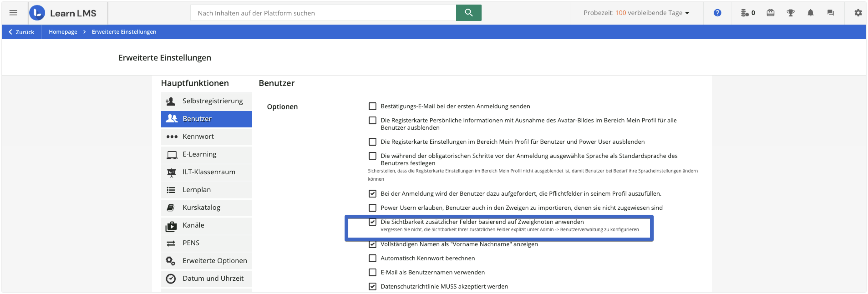Expand the Probezeit remaining days dropdown
The width and height of the screenshot is (868, 294).
pyautogui.click(x=636, y=13)
